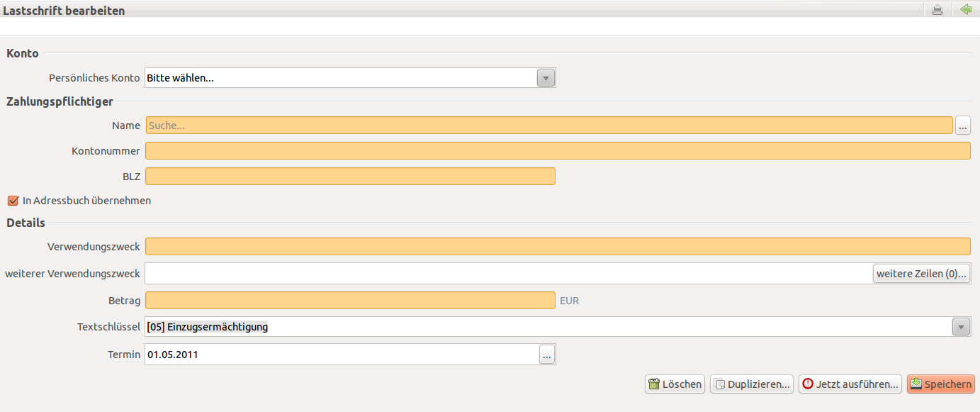Click the Termin date field 01.05.2011
Image resolution: width=980 pixels, height=412 pixels.
coord(342,355)
